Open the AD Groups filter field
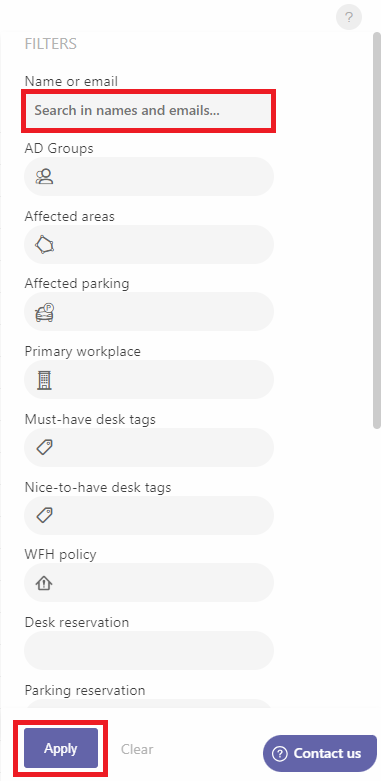 coord(149,176)
